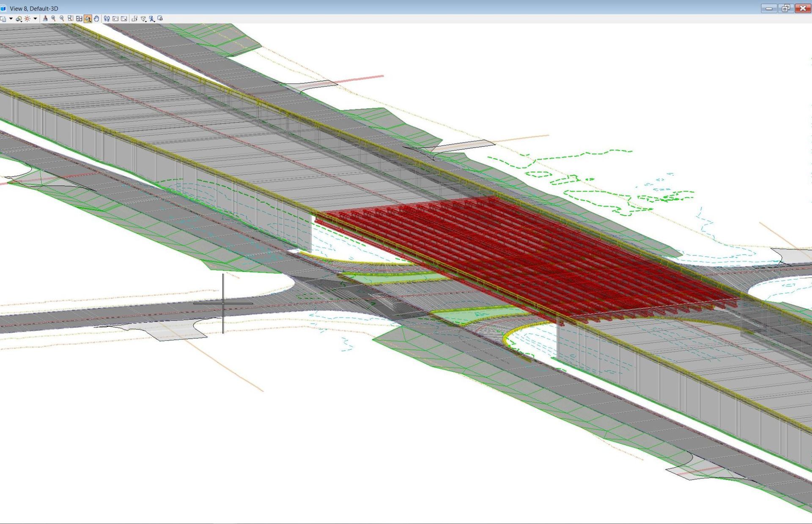Open the Display Styles icon menu

pos(19,19)
